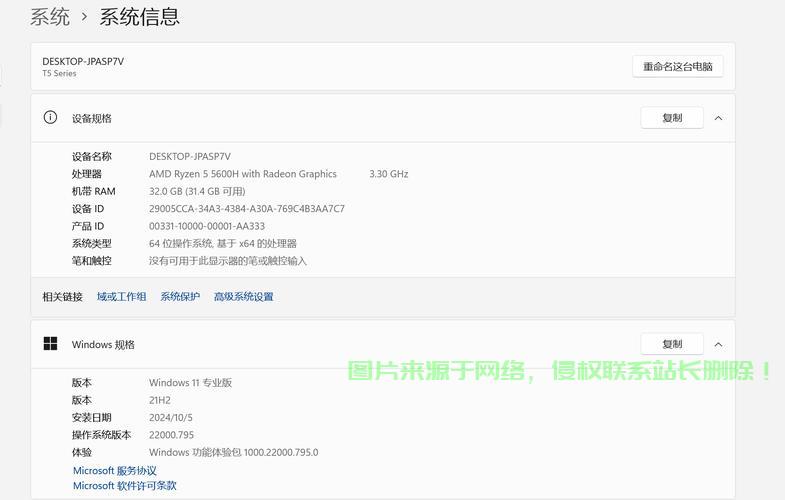Open the 系统保护 link

click(x=180, y=297)
